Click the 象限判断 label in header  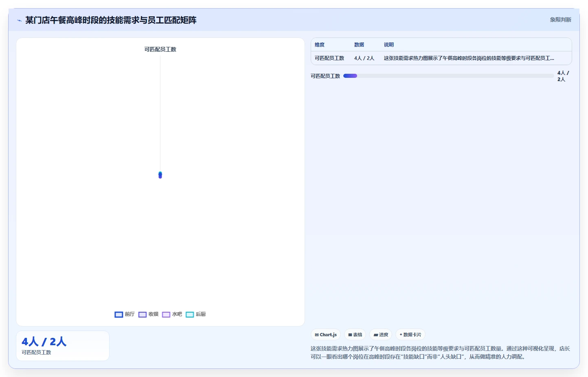(560, 20)
